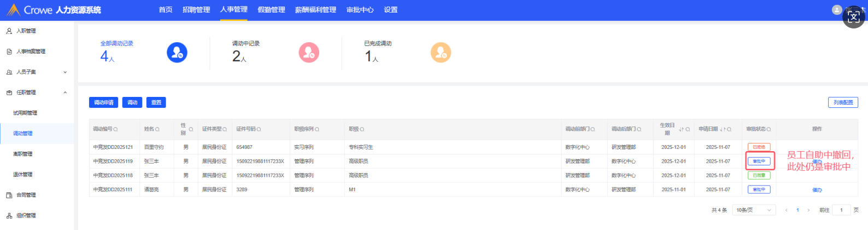Viewport: 868px width, 230px height.
Task: Click the 列表配置 button
Action: coord(843,102)
